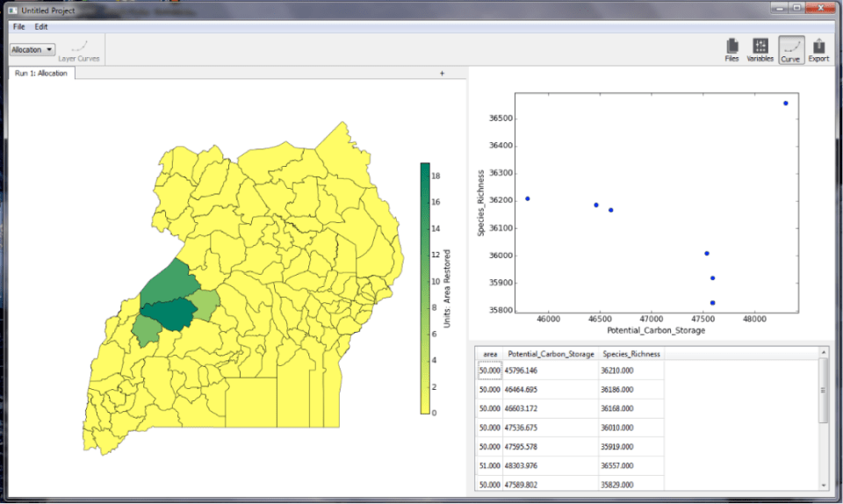This screenshot has width=843, height=504.
Task: Click the scatter point near 36210 richness
Action: click(528, 198)
